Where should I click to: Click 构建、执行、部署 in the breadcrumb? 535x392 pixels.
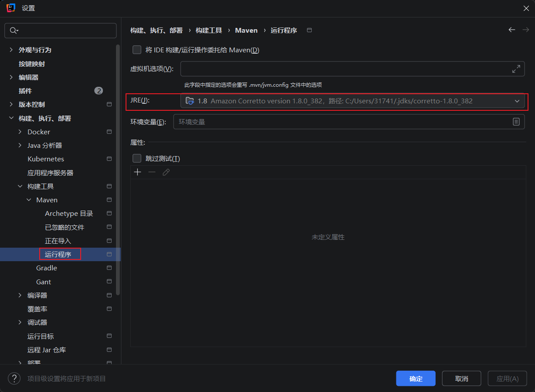click(x=157, y=30)
